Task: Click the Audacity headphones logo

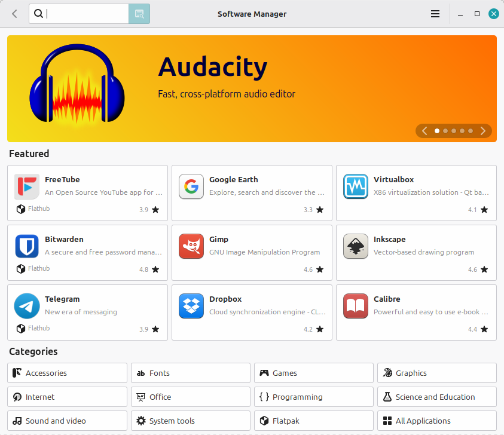Action: (77, 84)
